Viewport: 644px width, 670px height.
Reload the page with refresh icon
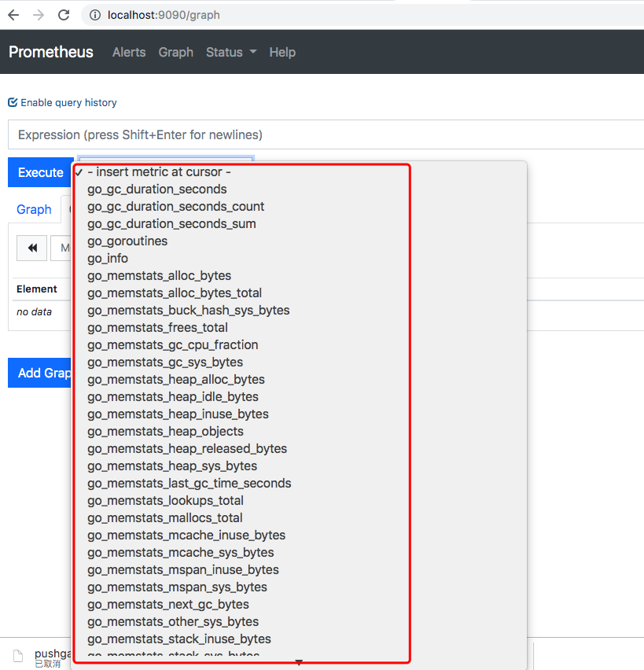(x=64, y=16)
